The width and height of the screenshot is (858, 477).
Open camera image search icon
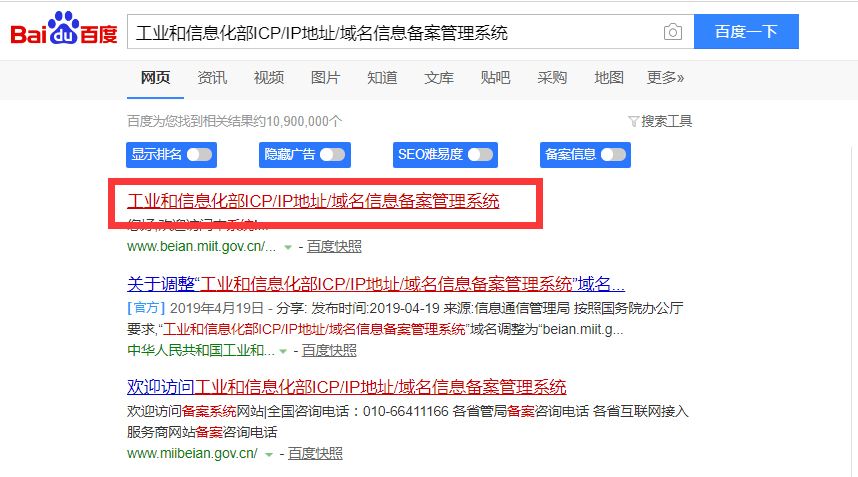click(x=673, y=32)
